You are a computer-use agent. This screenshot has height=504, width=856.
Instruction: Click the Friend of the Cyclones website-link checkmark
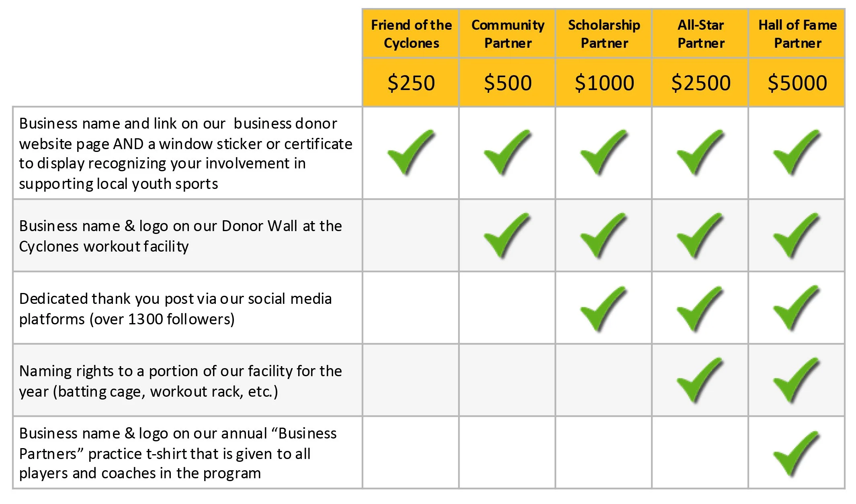411,153
